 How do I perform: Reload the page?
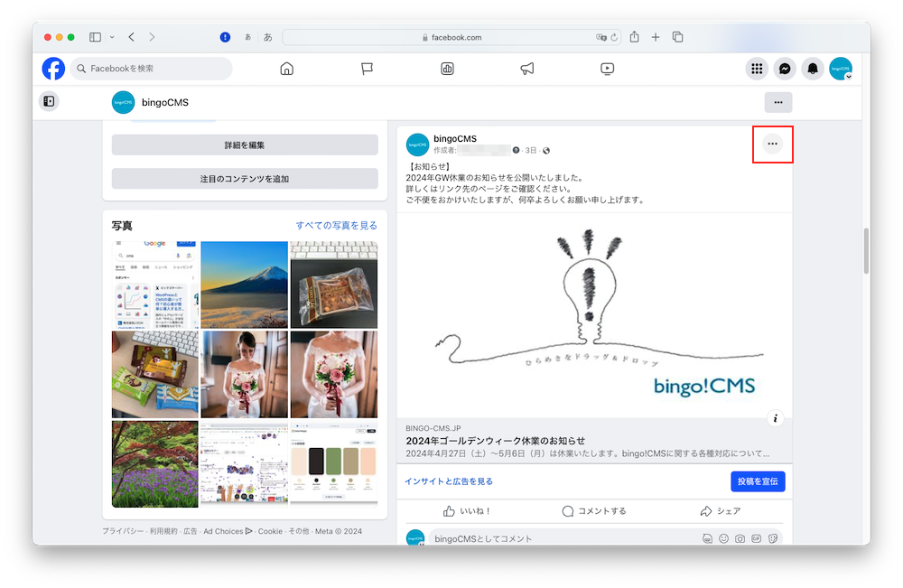point(614,37)
